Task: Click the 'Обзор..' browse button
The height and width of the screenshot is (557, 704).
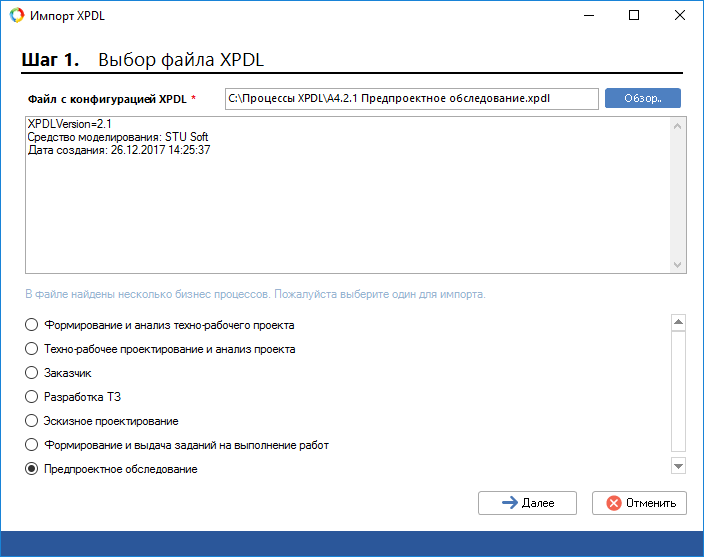Action: tap(642, 98)
